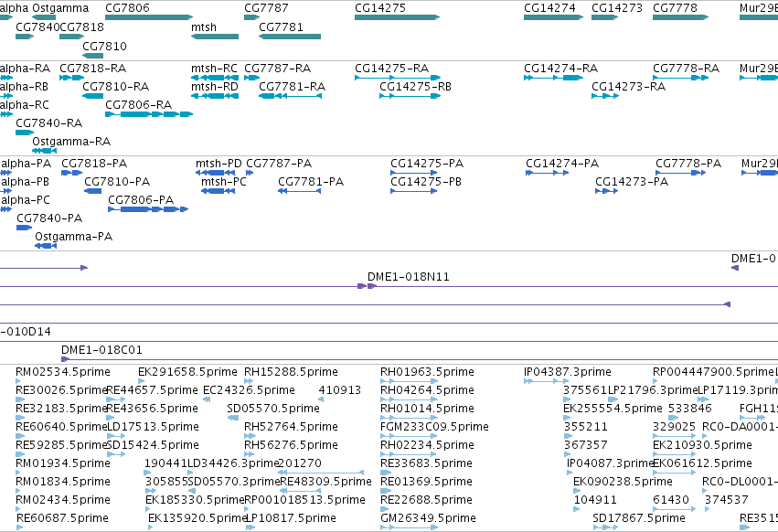Select the CG14273-PA protein feature
Screen dimensions: 778x532
(x=607, y=191)
